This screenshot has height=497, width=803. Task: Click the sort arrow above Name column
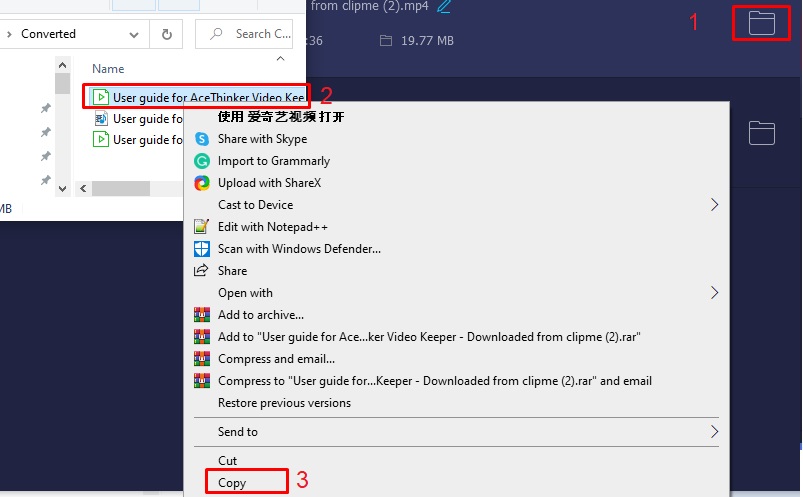(x=281, y=58)
